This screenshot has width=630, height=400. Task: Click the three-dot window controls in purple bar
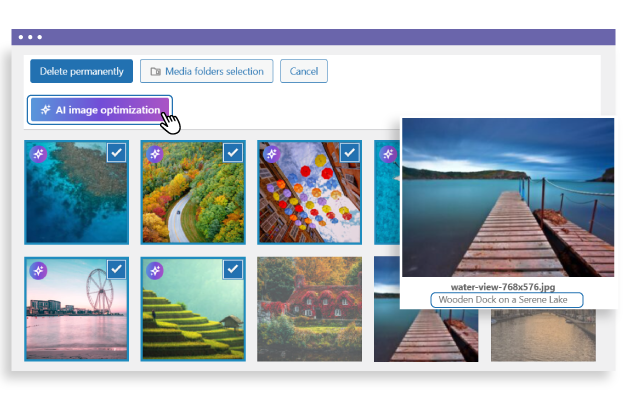click(30, 37)
